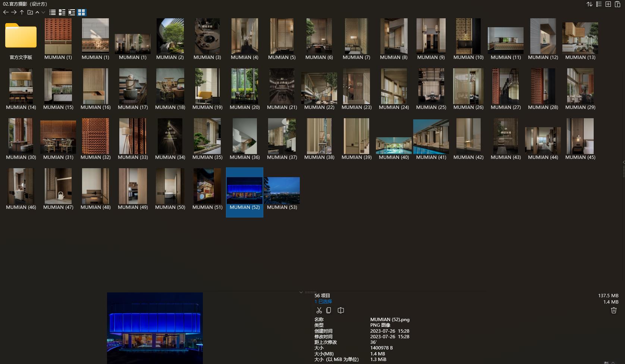Cut the selected file with scissors icon
The image size is (625, 364).
(x=319, y=310)
